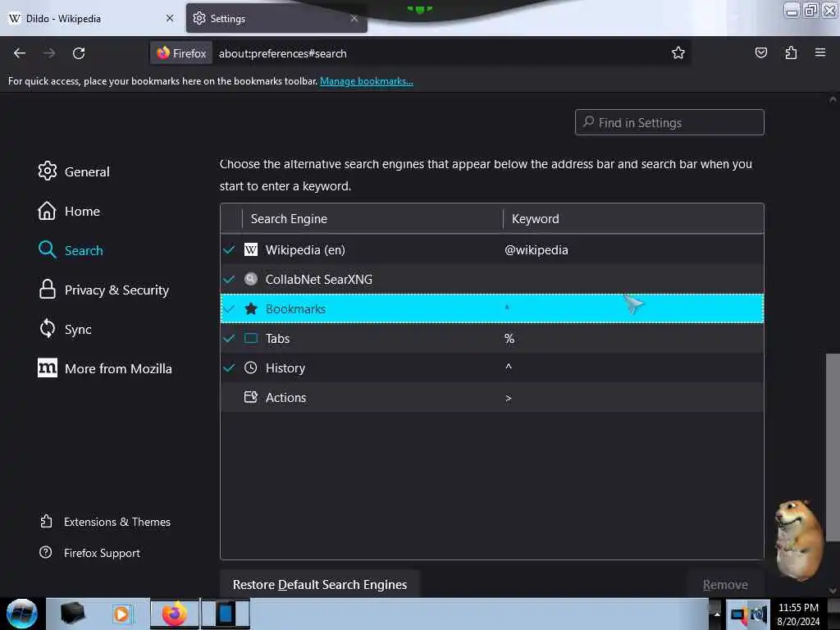Click the Bookmarks star engine icon
Image resolution: width=840 pixels, height=630 pixels.
pos(251,308)
